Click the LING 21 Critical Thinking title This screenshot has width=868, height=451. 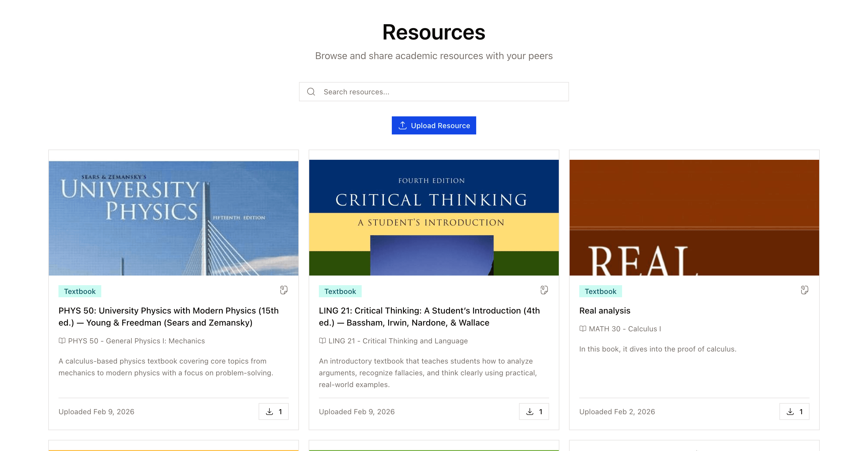pyautogui.click(x=429, y=316)
